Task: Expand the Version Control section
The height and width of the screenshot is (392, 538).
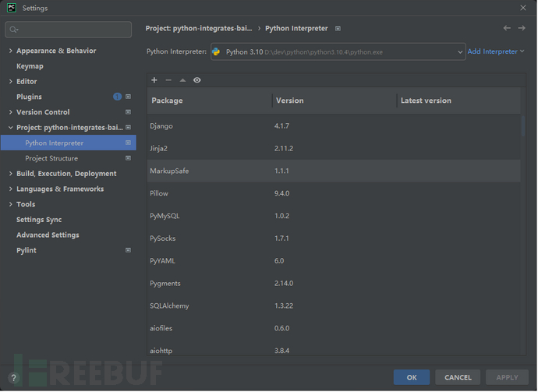Action: pos(11,112)
